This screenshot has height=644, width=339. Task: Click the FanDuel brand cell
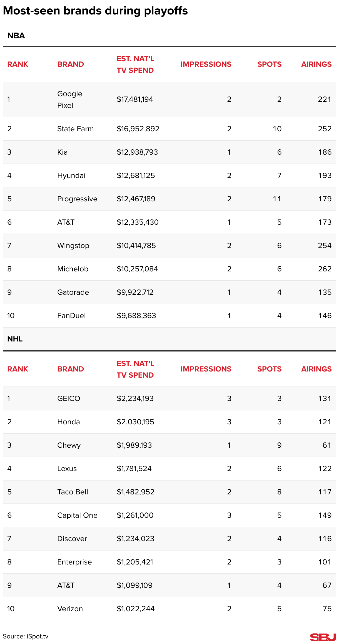click(71, 316)
